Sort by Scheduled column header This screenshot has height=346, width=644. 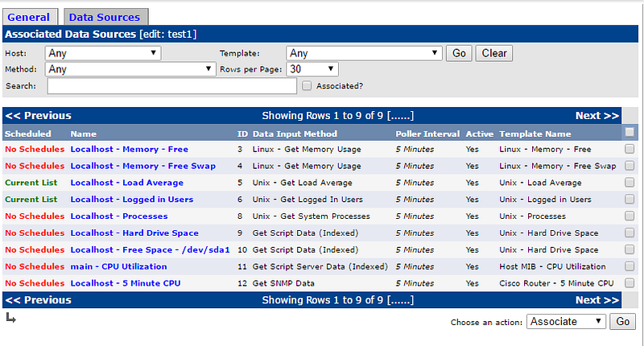pyautogui.click(x=28, y=134)
